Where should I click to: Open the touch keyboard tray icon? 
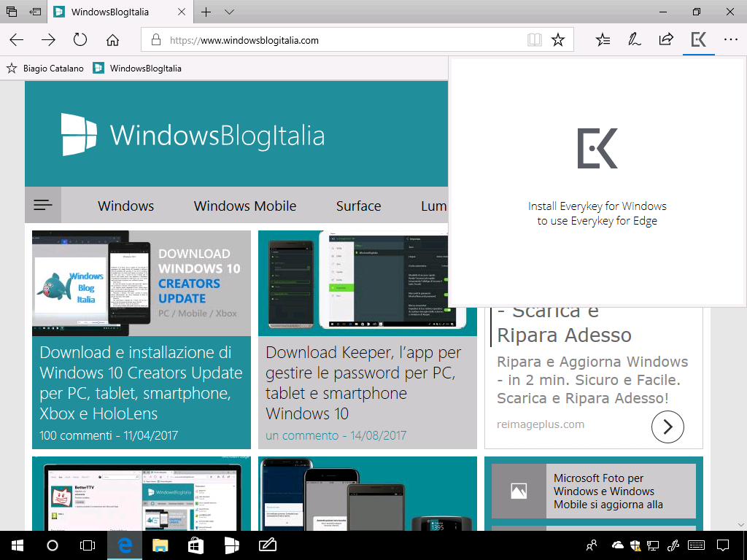pos(697,545)
